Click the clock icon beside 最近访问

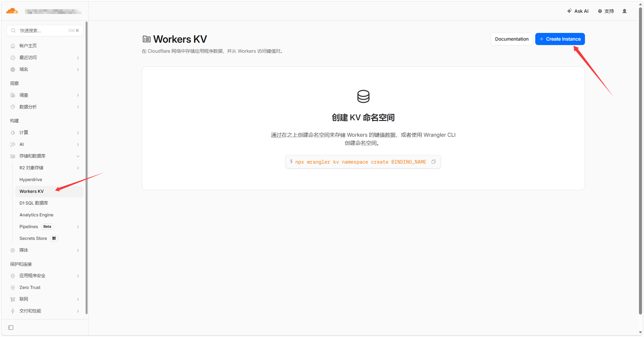click(x=13, y=58)
